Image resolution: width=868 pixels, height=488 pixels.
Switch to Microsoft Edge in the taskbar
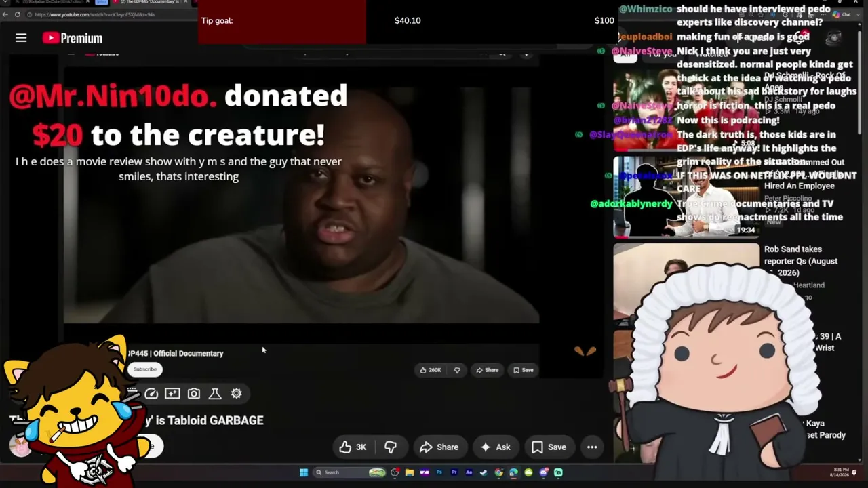pyautogui.click(x=513, y=472)
